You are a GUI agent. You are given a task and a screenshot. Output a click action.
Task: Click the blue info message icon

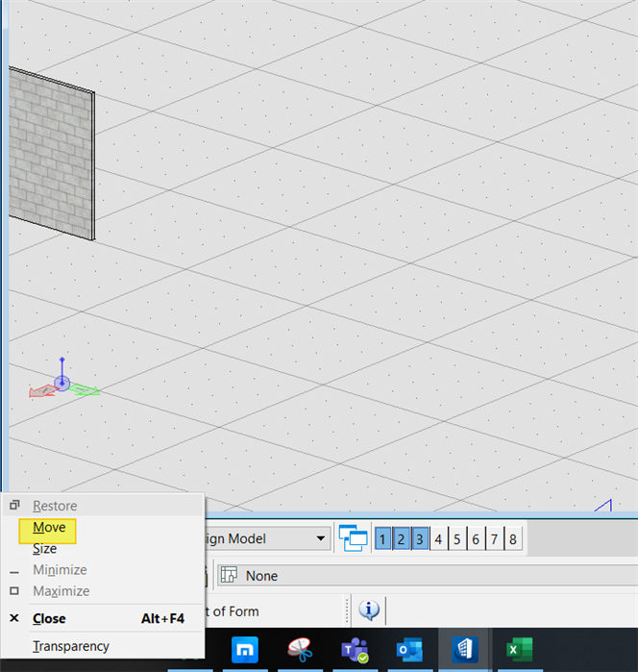pyautogui.click(x=369, y=610)
